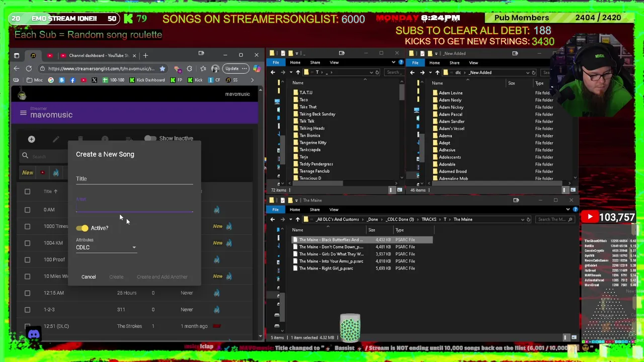
Task: Click Cancel in Create a New Song dialog
Action: pos(89,277)
